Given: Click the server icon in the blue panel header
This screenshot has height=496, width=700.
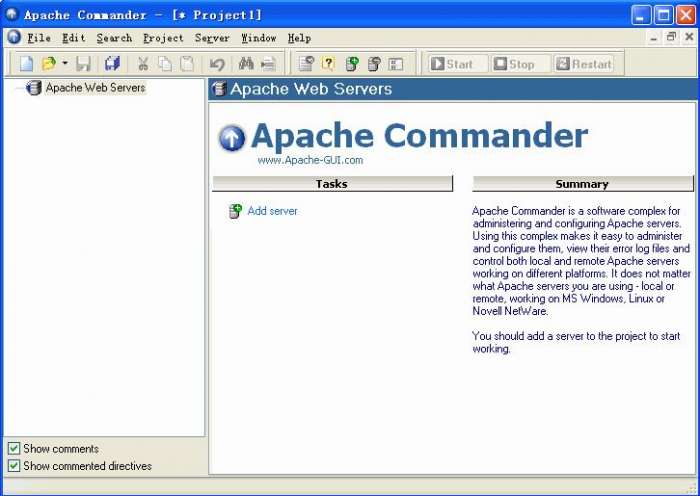Looking at the screenshot, I should tap(219, 88).
